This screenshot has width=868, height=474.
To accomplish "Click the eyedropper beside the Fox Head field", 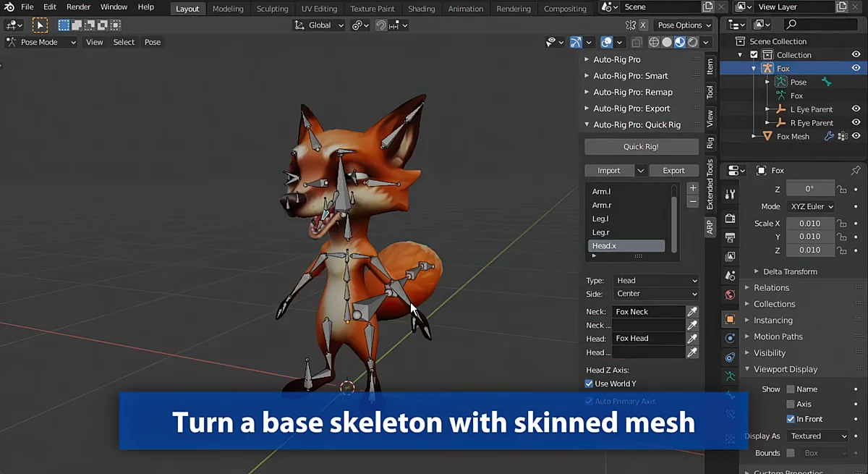I will click(x=692, y=339).
